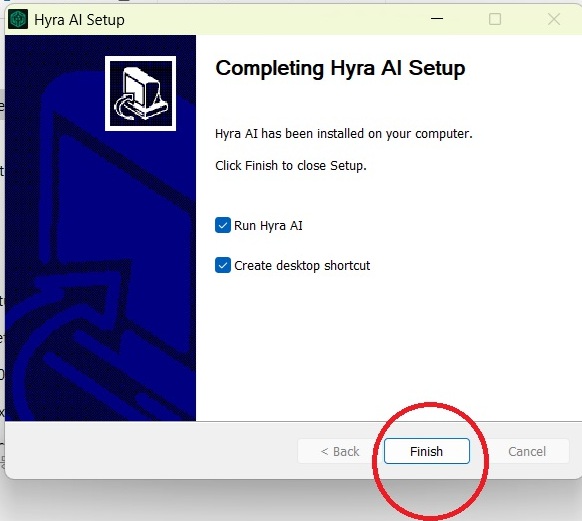Toggle Create desktop shortcut checkbox
The width and height of the screenshot is (582, 521).
coord(223,265)
